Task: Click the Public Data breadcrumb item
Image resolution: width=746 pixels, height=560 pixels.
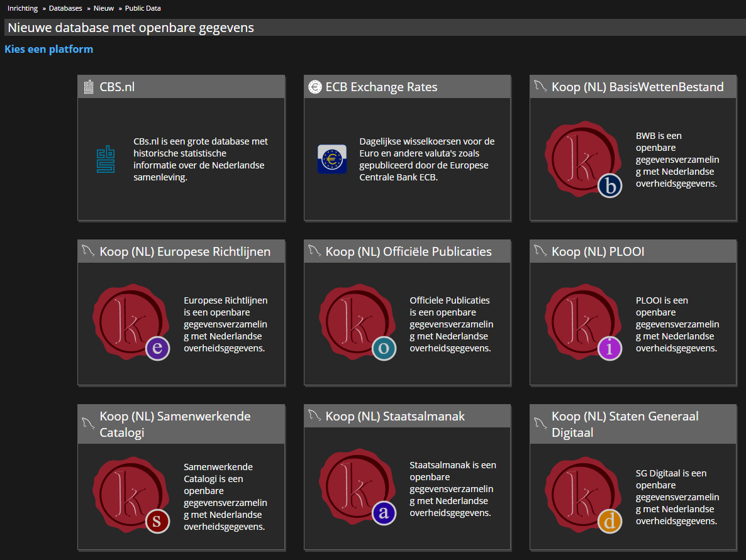Action: [143, 8]
